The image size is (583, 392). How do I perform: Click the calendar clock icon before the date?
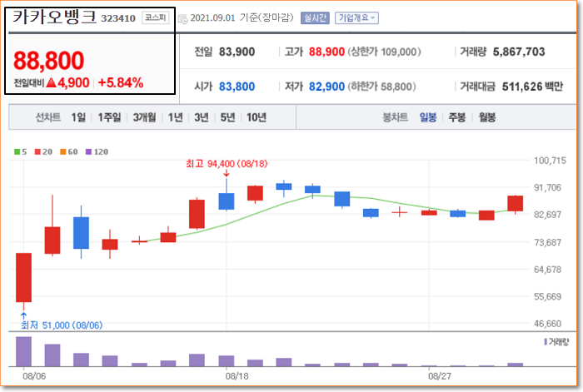click(x=183, y=19)
